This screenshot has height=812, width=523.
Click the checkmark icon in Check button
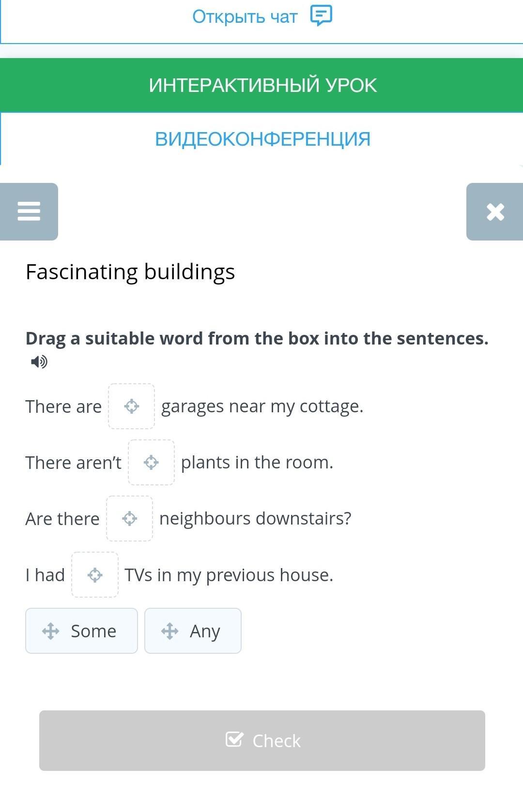point(234,739)
